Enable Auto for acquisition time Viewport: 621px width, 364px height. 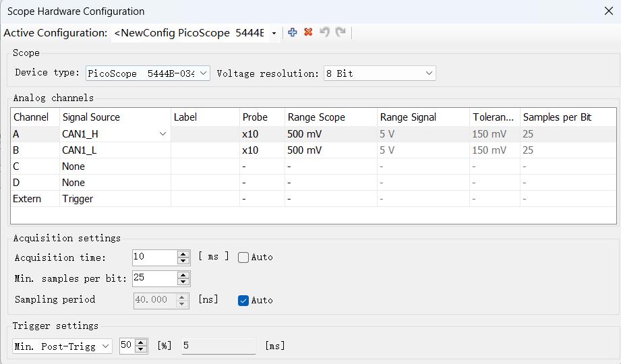coord(243,257)
